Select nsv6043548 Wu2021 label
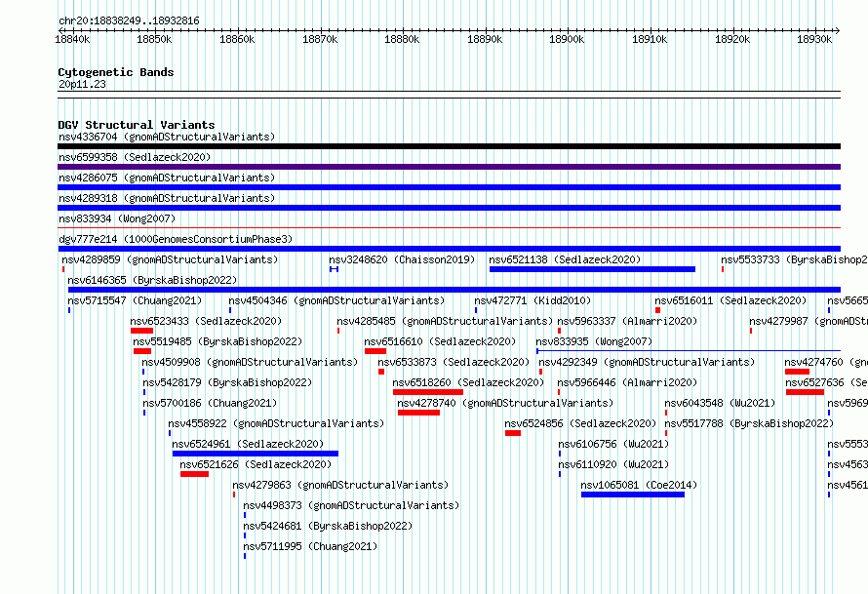Screen dimensions: 868x594 720,403
